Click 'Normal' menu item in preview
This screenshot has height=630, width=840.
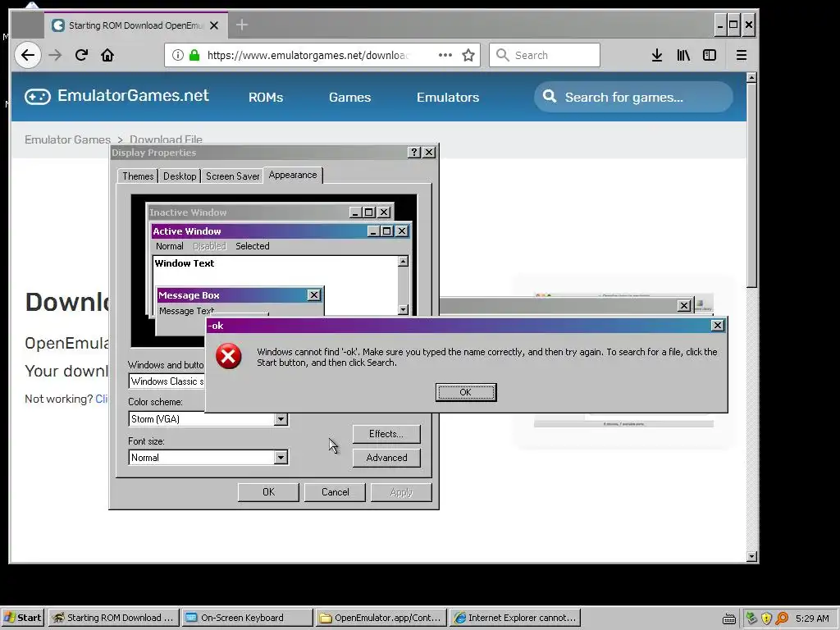coord(169,246)
